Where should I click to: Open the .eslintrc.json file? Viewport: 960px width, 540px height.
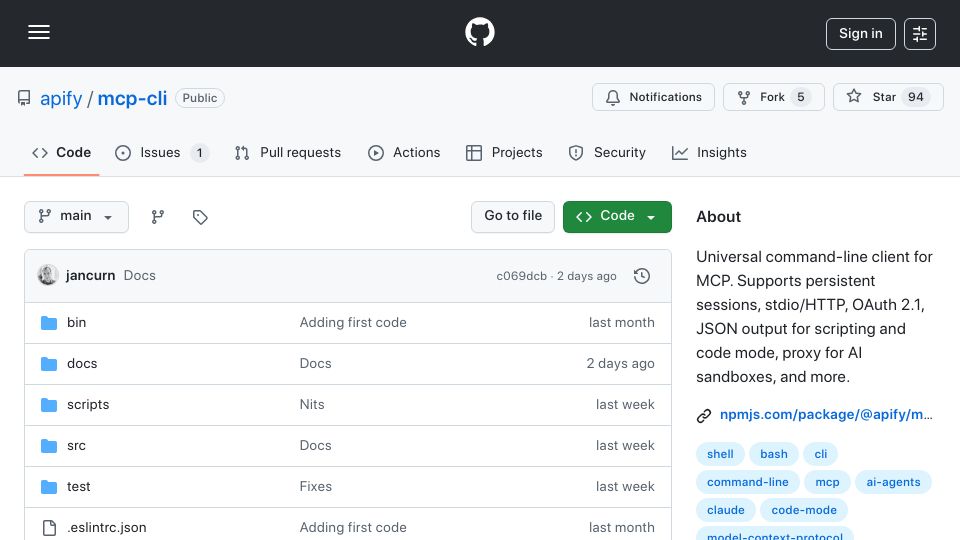(x=107, y=528)
